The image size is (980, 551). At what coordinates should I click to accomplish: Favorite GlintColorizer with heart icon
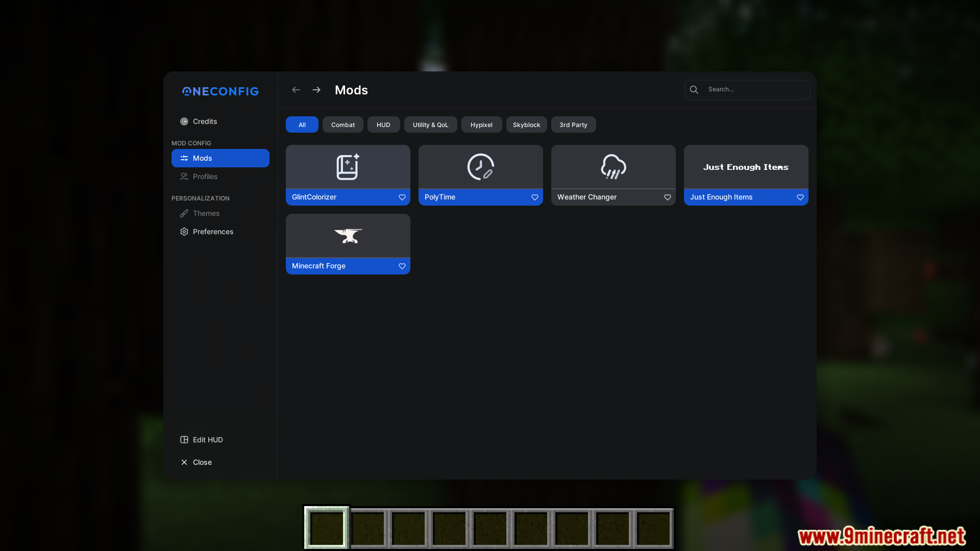point(402,197)
